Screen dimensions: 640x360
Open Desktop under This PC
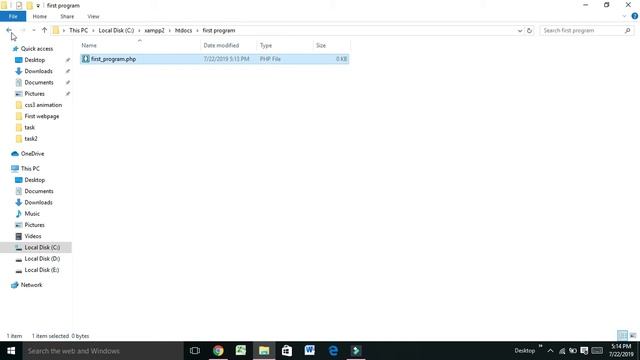pyautogui.click(x=35, y=180)
